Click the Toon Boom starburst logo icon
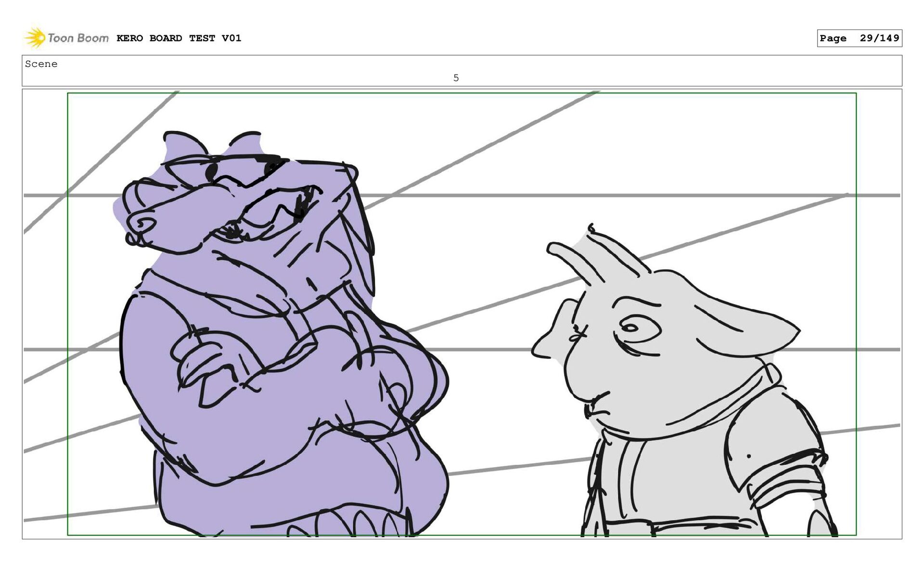The image size is (924, 561). click(x=35, y=38)
